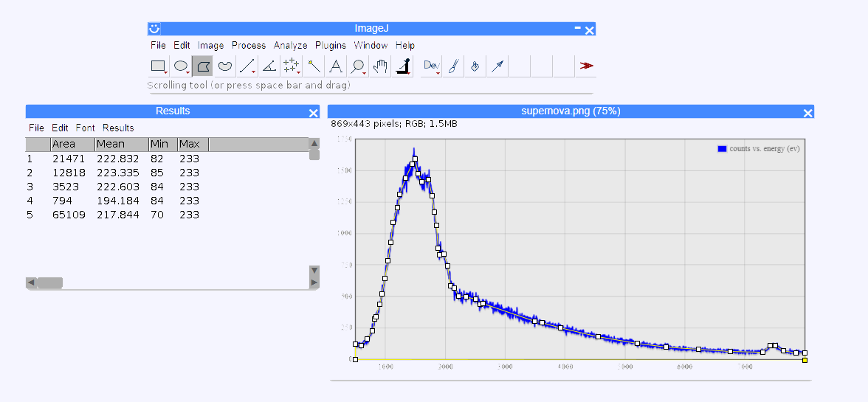
Task: Open the more tools red arrow menu
Action: click(x=586, y=66)
